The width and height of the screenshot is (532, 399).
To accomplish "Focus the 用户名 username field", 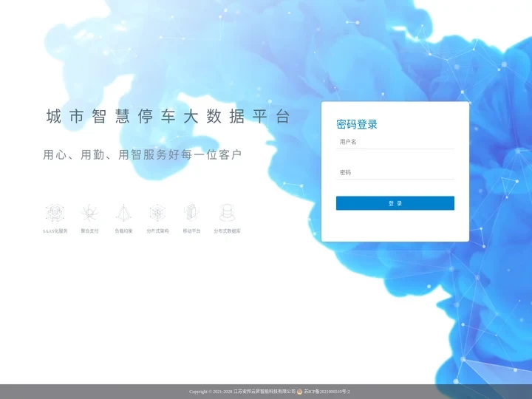I will [395, 142].
